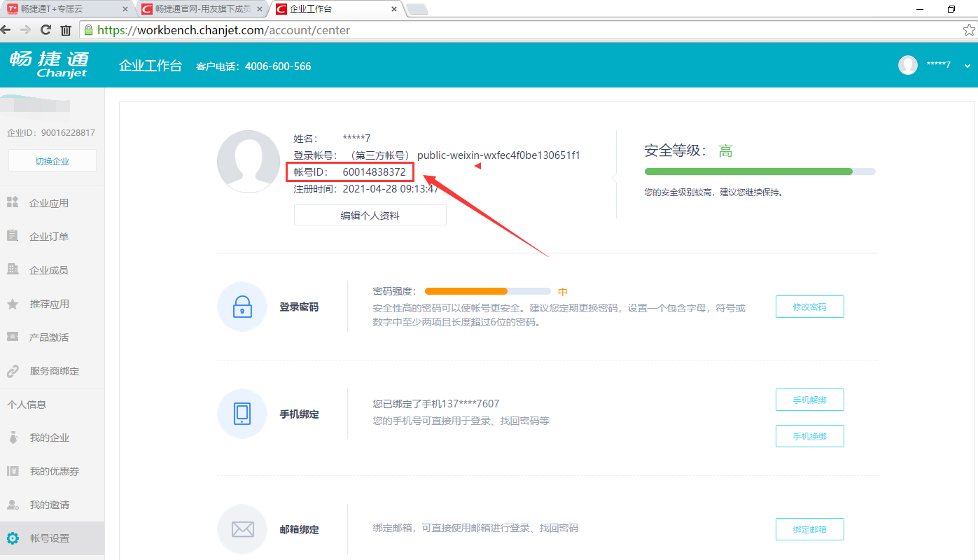978x560 pixels.
Task: Click the browser back arrow
Action: pos(6,30)
